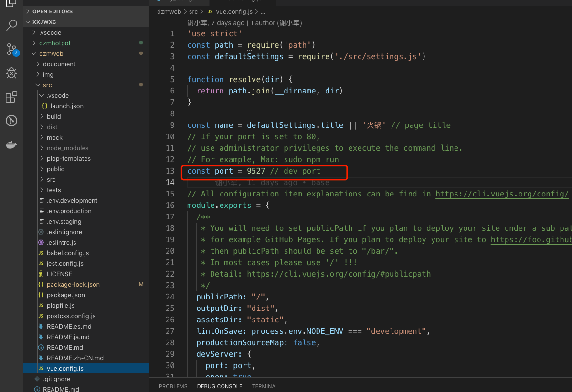572x392 pixels.
Task: Expand the plop-templates folder
Action: pyautogui.click(x=86, y=158)
